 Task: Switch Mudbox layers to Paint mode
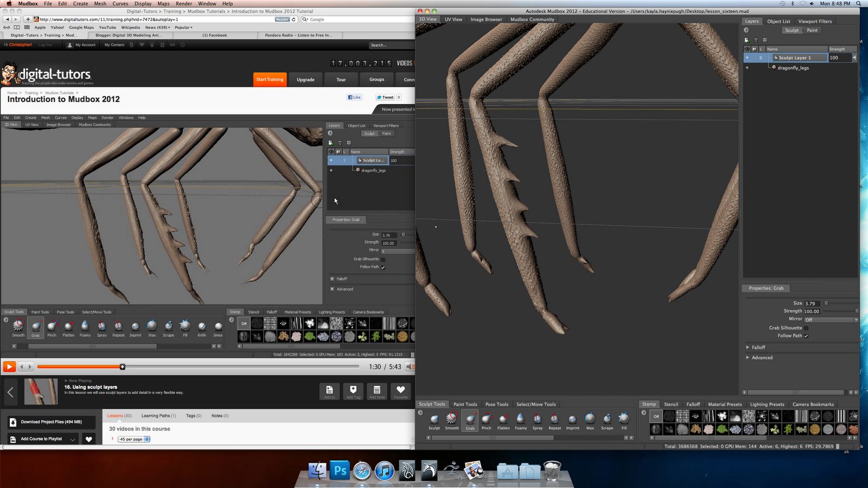tap(812, 30)
